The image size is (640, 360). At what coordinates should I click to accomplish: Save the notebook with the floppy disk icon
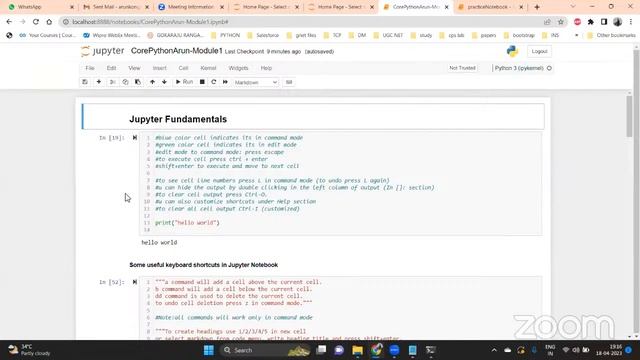tap(85, 82)
